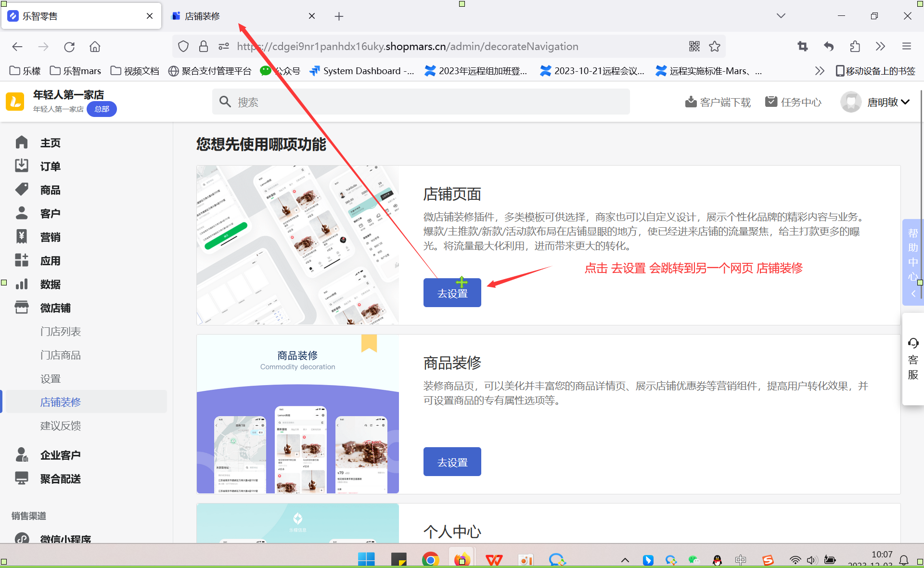Click the QR code icon in address bar
The height and width of the screenshot is (568, 924).
694,46
